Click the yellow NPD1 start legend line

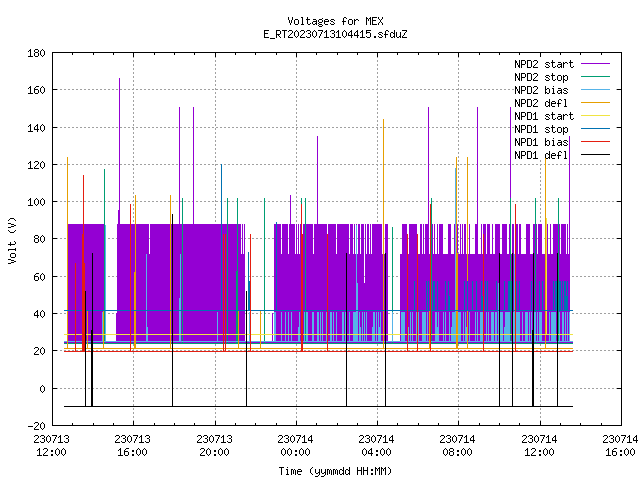click(x=595, y=116)
